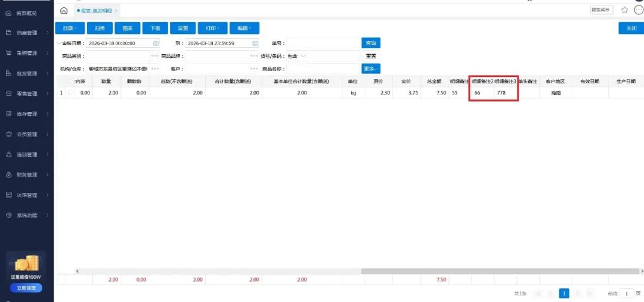Expand more filters with 更多 button
The width and height of the screenshot is (644, 302).
click(370, 69)
